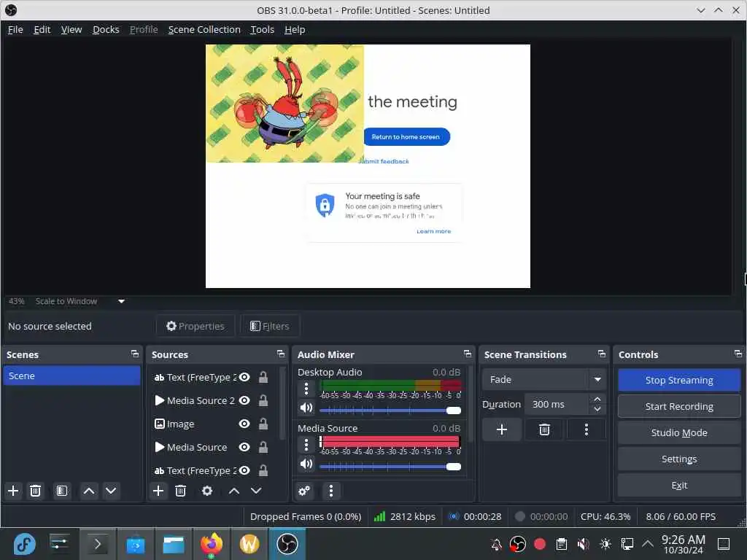This screenshot has width=747, height=560.
Task: Open source properties gear in Sources toolbar
Action: (207, 491)
